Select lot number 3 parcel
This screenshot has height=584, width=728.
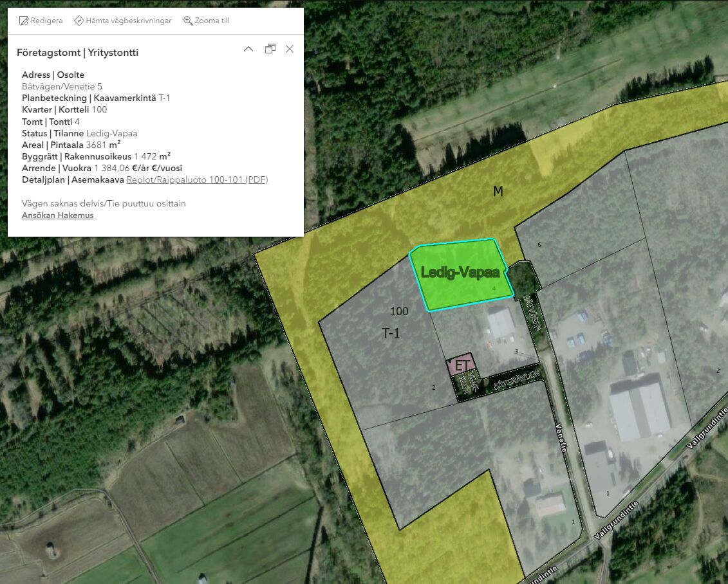[x=516, y=351]
